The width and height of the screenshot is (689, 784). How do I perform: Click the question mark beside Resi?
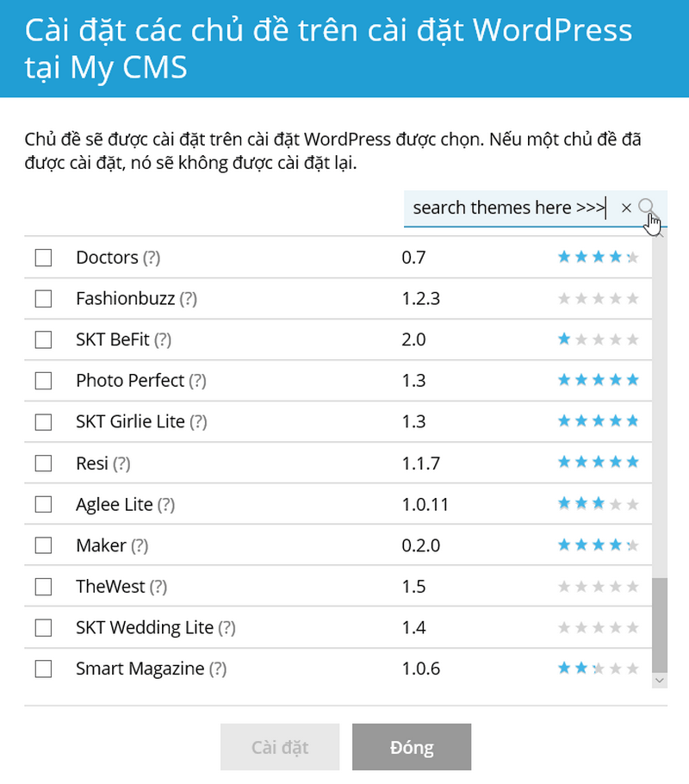121,464
